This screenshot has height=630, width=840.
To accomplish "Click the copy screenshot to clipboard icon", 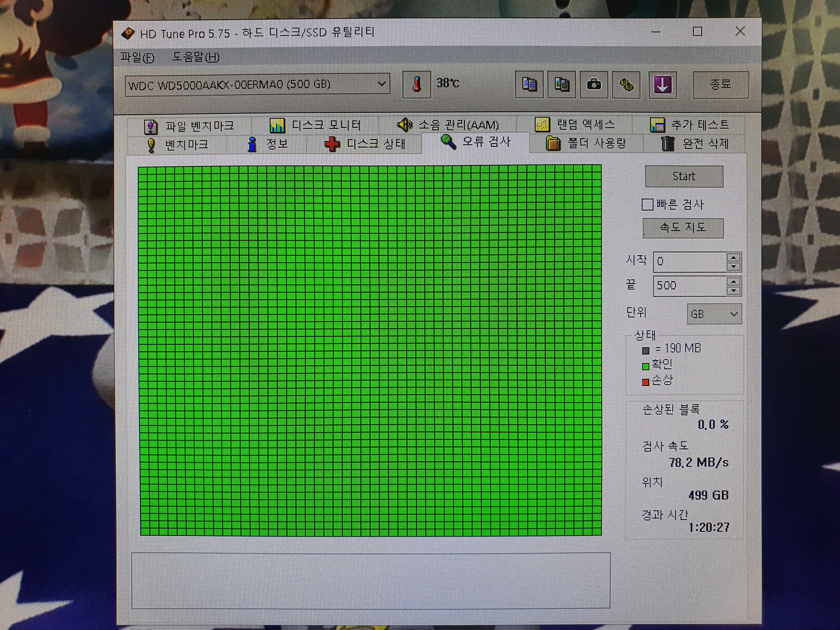I will click(x=562, y=84).
